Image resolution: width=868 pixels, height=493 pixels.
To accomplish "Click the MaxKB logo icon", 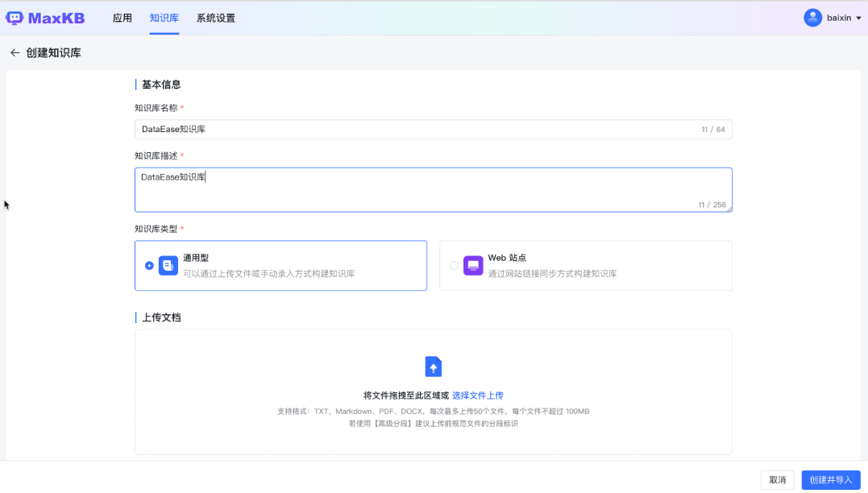I will pyautogui.click(x=14, y=16).
